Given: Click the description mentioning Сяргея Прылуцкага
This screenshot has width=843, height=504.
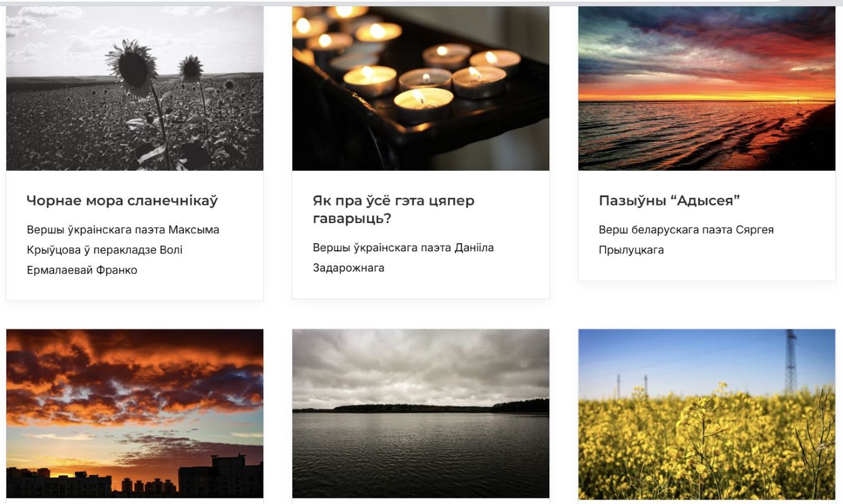Looking at the screenshot, I should [x=686, y=240].
